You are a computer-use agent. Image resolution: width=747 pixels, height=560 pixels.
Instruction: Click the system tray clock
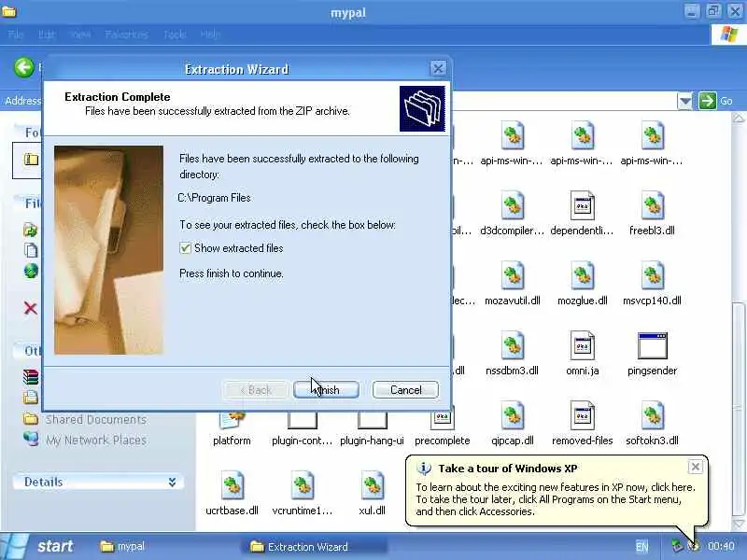pyautogui.click(x=721, y=546)
